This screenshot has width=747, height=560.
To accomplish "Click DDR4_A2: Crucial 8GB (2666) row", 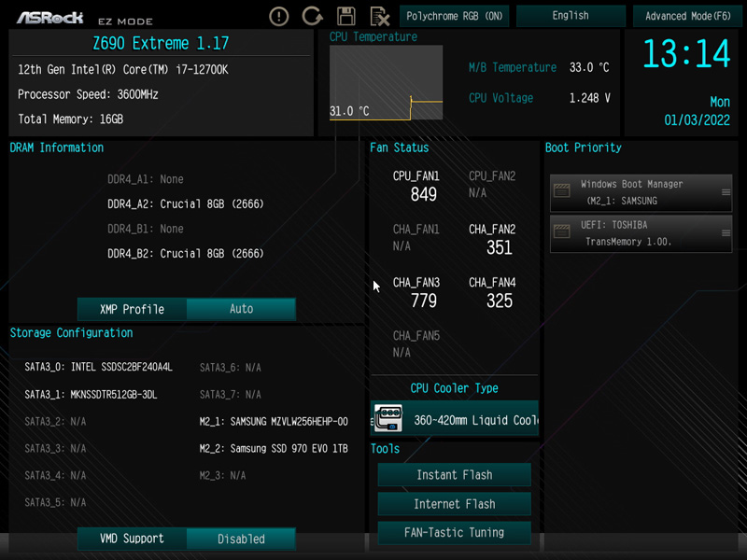I will point(185,204).
